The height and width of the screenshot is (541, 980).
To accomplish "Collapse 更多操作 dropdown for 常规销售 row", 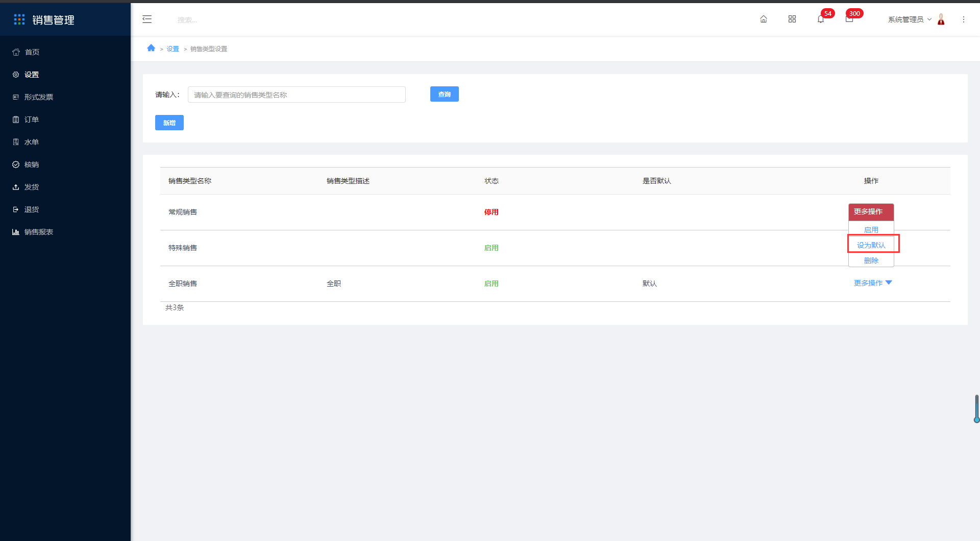I will tap(871, 211).
